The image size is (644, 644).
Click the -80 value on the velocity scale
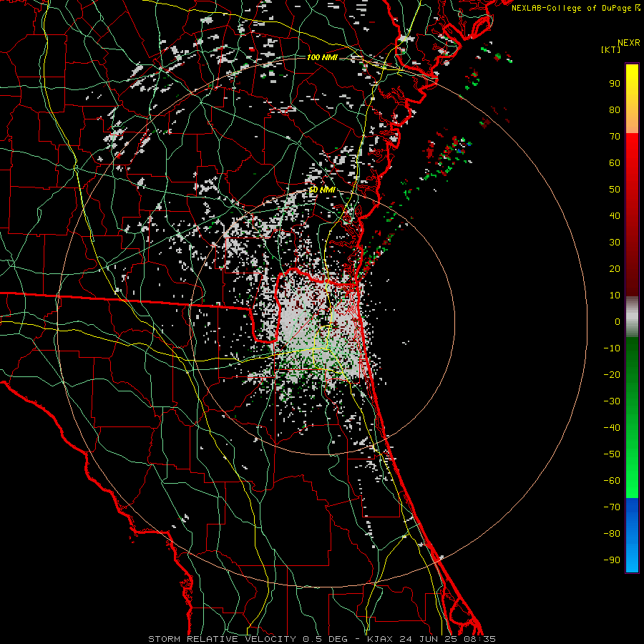[612, 534]
